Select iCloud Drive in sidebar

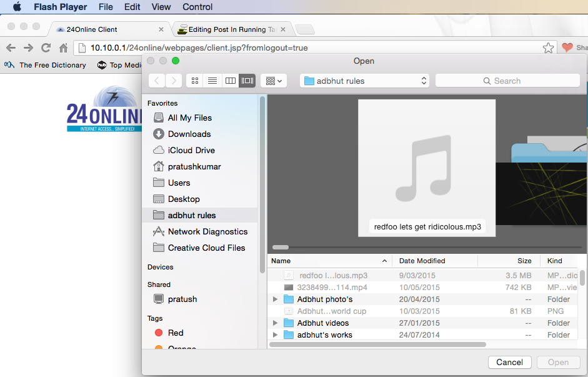[191, 150]
